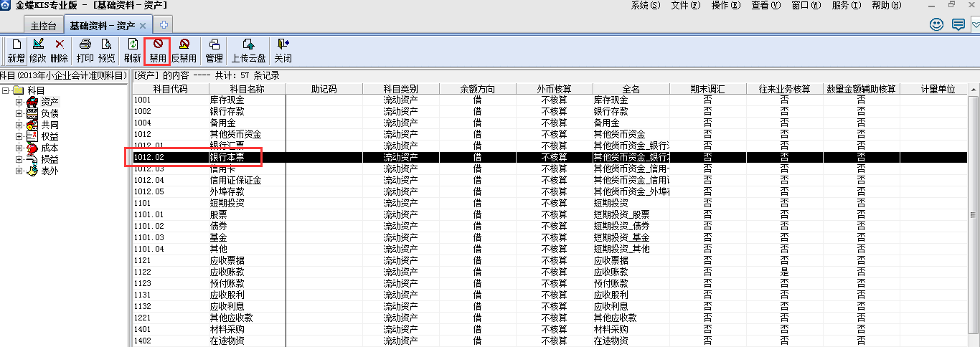Click the 修改 (Edit) toolbar icon

(38, 50)
